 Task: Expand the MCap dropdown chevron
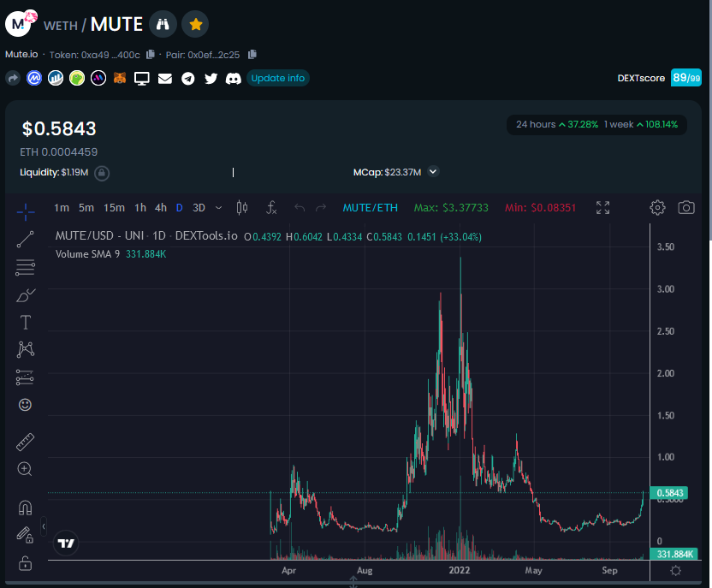[x=433, y=172]
